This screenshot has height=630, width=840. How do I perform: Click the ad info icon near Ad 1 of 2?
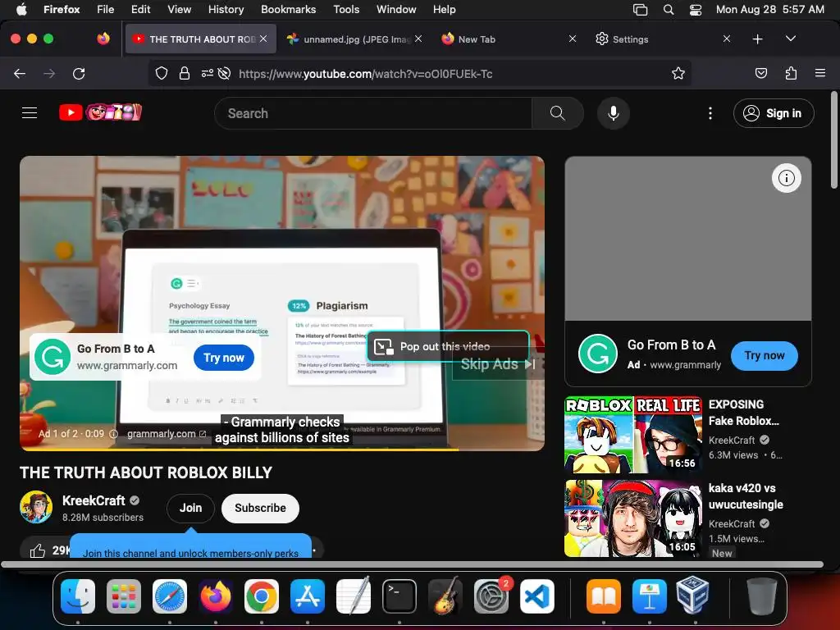[x=113, y=434]
